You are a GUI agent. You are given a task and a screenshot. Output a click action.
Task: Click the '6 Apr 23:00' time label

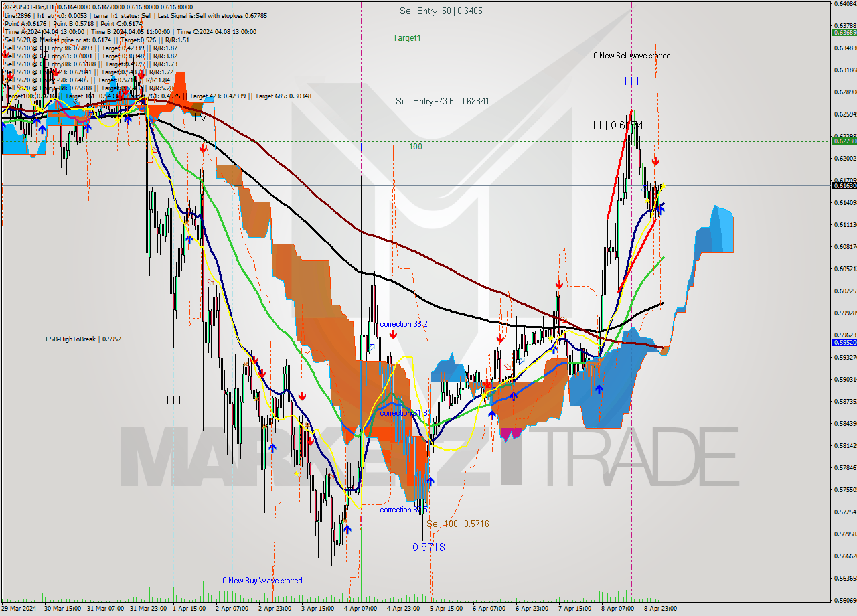tap(532, 609)
